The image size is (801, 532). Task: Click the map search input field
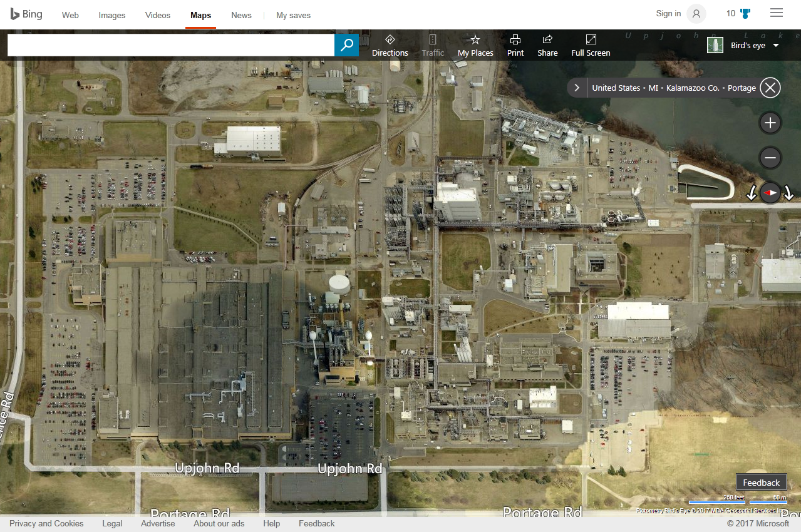click(170, 45)
